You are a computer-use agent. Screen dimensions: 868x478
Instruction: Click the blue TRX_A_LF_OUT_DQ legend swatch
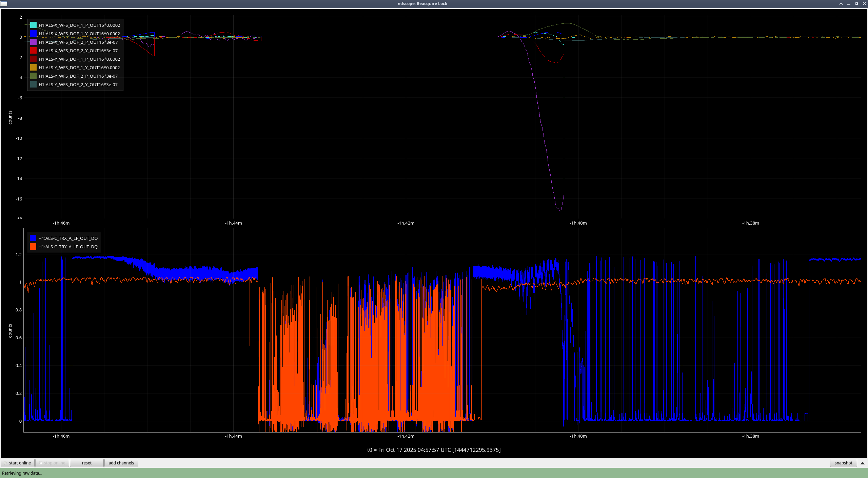[33, 238]
